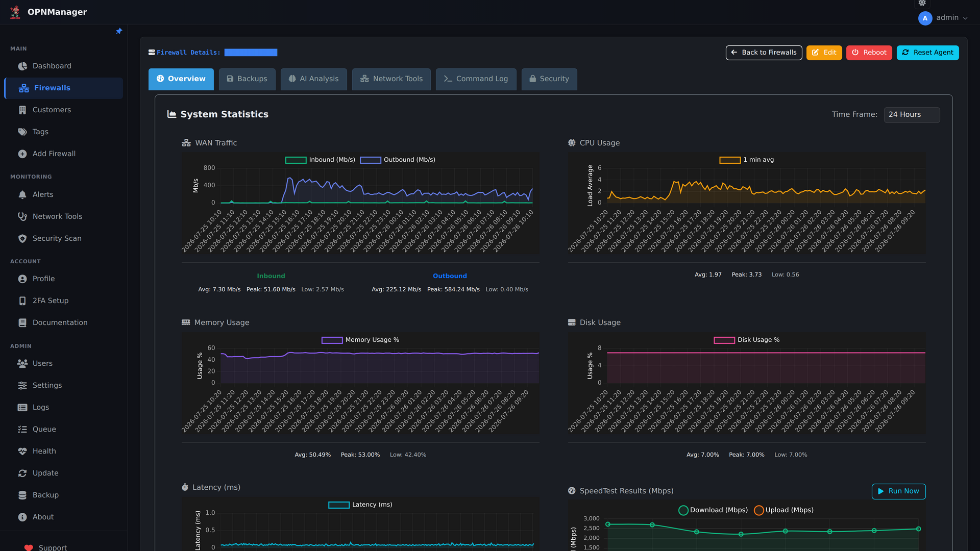
Task: Open Settings admin page
Action: (63, 385)
